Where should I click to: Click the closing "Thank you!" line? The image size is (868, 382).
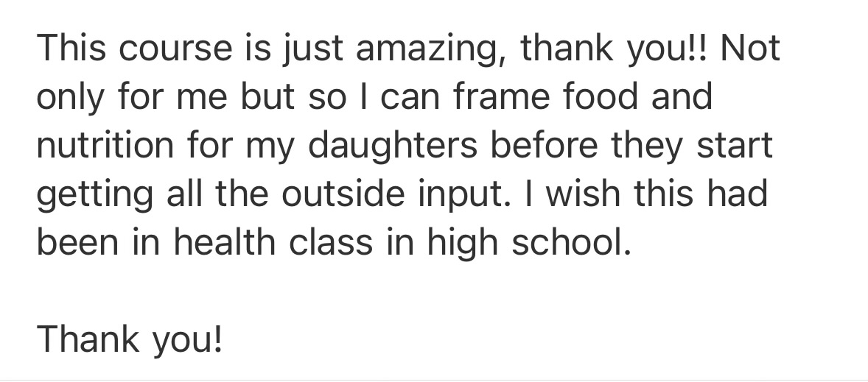(x=130, y=341)
